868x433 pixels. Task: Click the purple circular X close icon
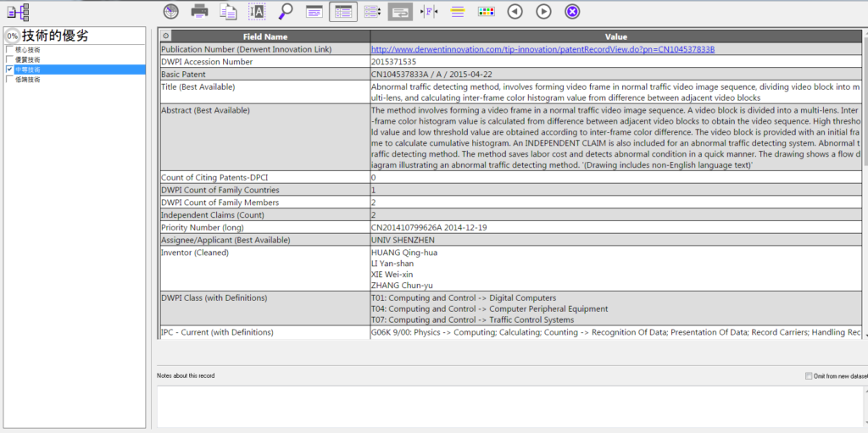coord(572,11)
